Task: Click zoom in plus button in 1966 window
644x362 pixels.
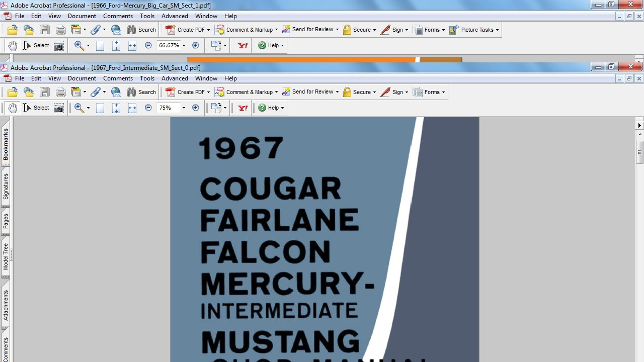Action: click(196, 45)
